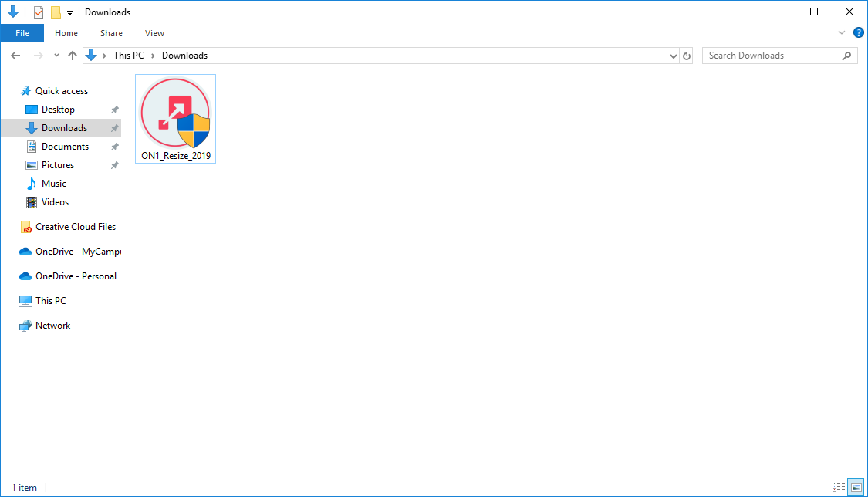Click the This PC monitor icon in sidebar
This screenshot has width=868, height=497.
pos(25,301)
